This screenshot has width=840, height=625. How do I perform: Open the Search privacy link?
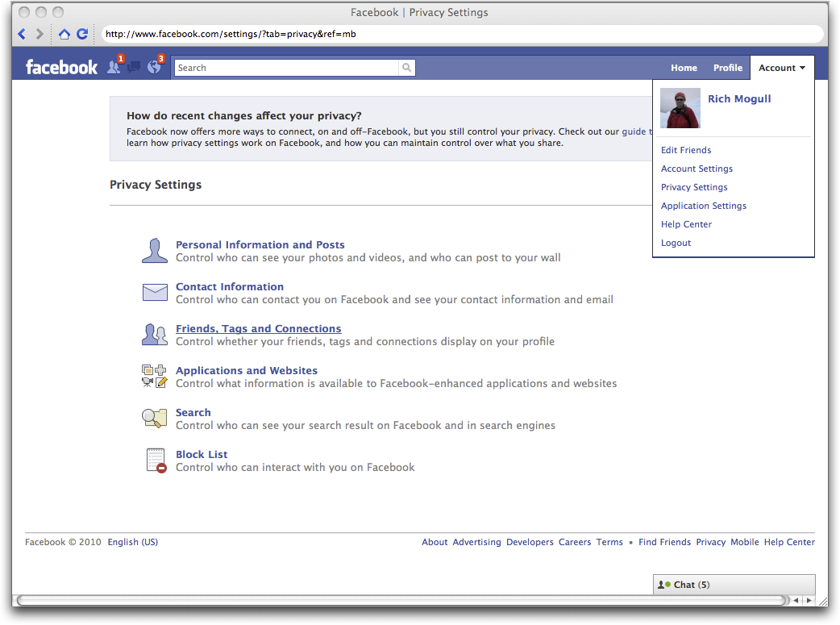(x=193, y=413)
